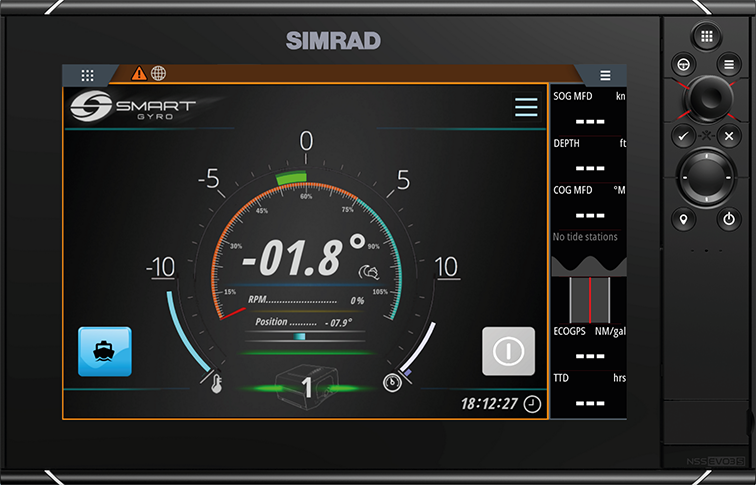The width and height of the screenshot is (756, 485).
Task: Open the DEPTH data field
Action: pyautogui.click(x=589, y=159)
